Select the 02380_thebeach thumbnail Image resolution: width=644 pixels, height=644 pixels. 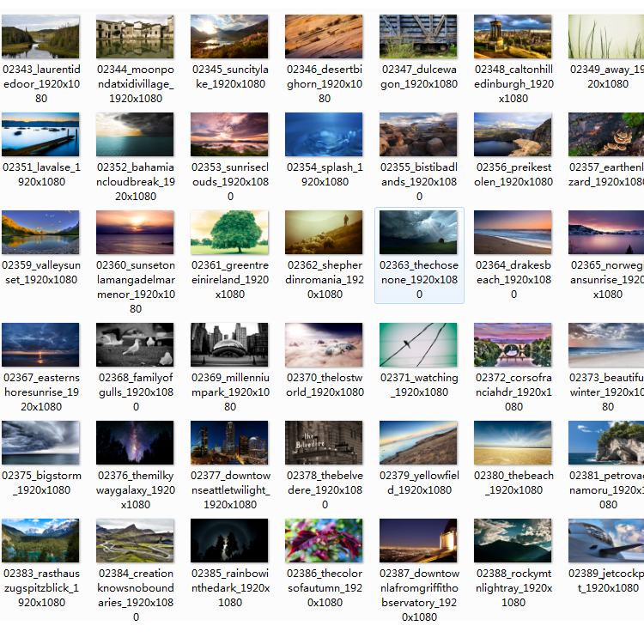click(x=513, y=442)
